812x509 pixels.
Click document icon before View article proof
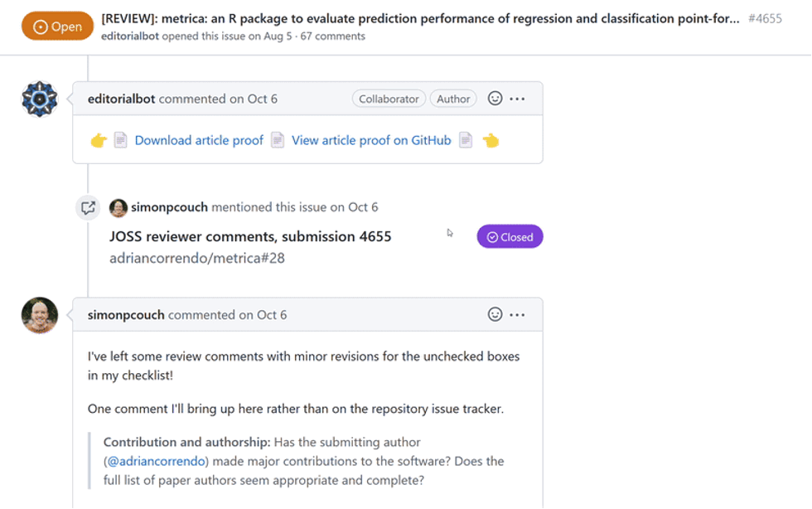278,140
